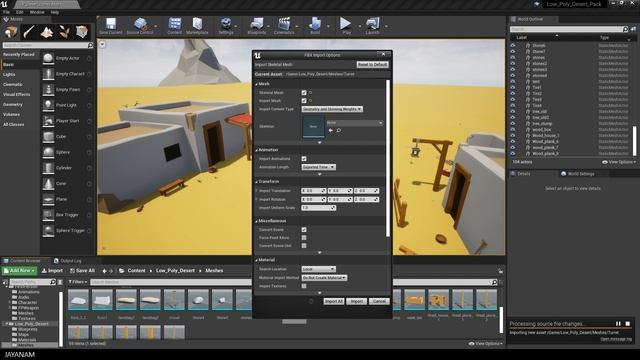Select the Place mode icon
The image size is (640, 360).
(11, 32)
